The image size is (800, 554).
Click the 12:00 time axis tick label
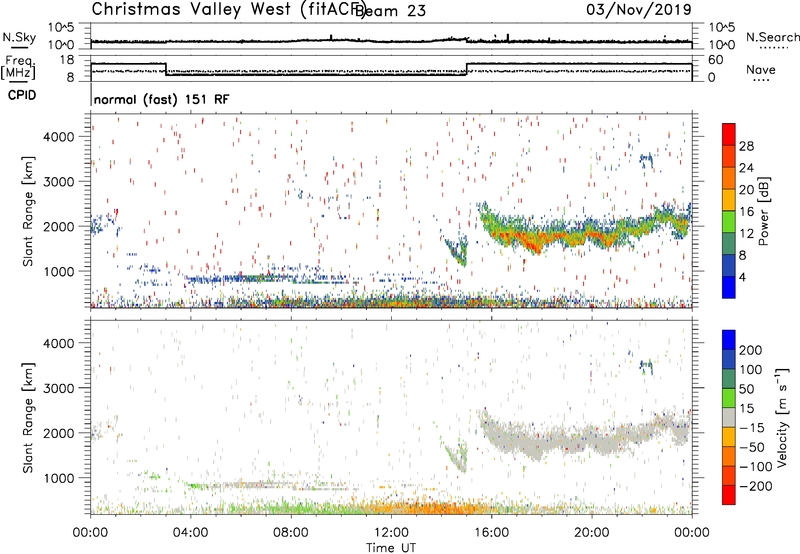391,533
